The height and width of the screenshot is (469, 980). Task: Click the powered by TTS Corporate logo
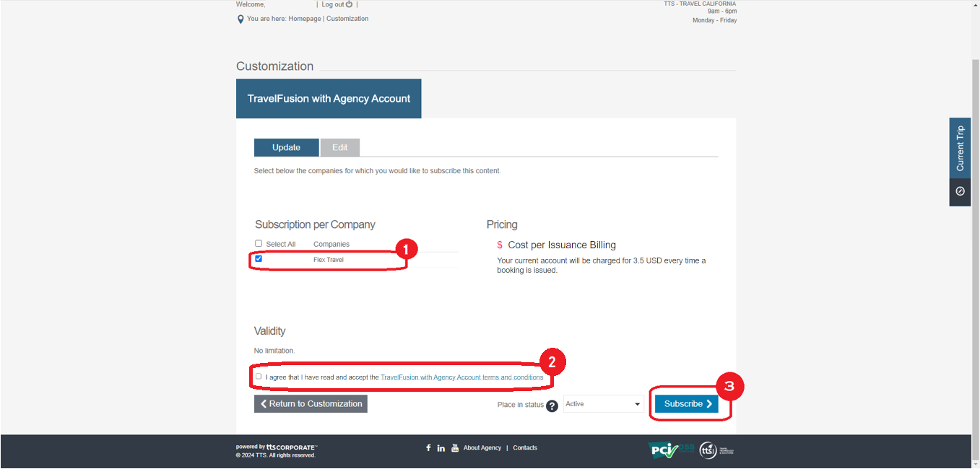[277, 447]
